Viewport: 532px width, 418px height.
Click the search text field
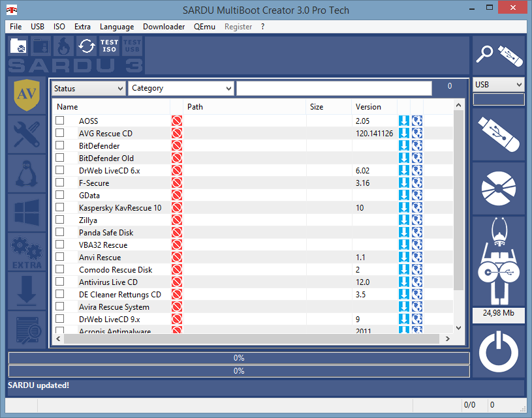coord(334,89)
